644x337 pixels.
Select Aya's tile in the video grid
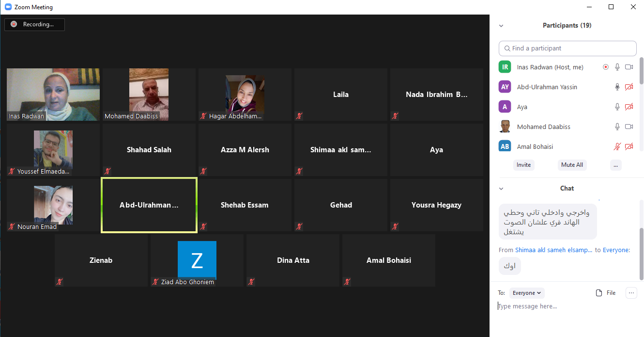pos(437,150)
